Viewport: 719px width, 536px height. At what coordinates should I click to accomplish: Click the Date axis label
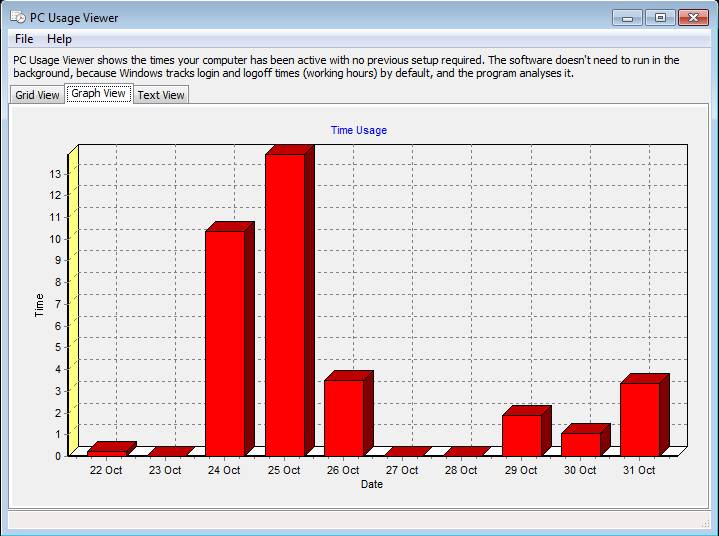pos(372,484)
